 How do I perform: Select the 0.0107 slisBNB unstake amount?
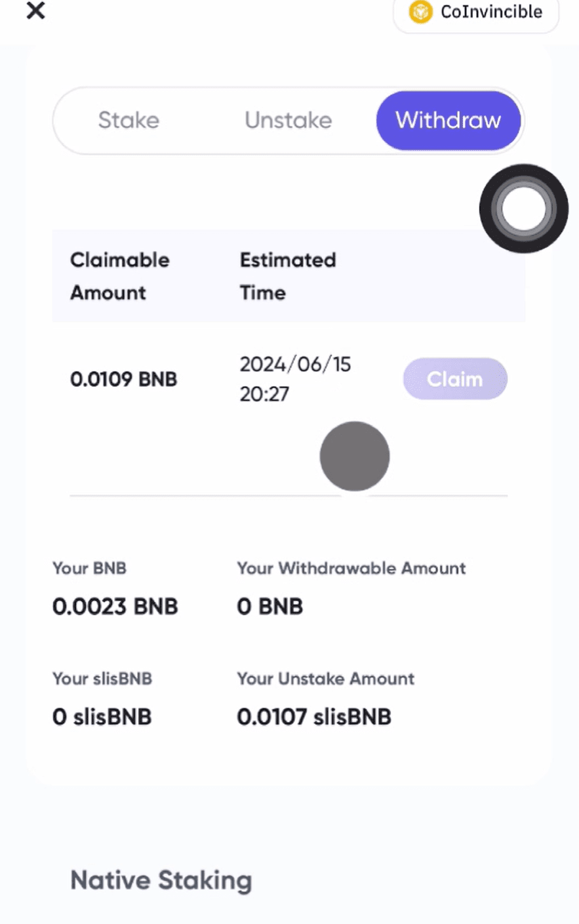314,717
